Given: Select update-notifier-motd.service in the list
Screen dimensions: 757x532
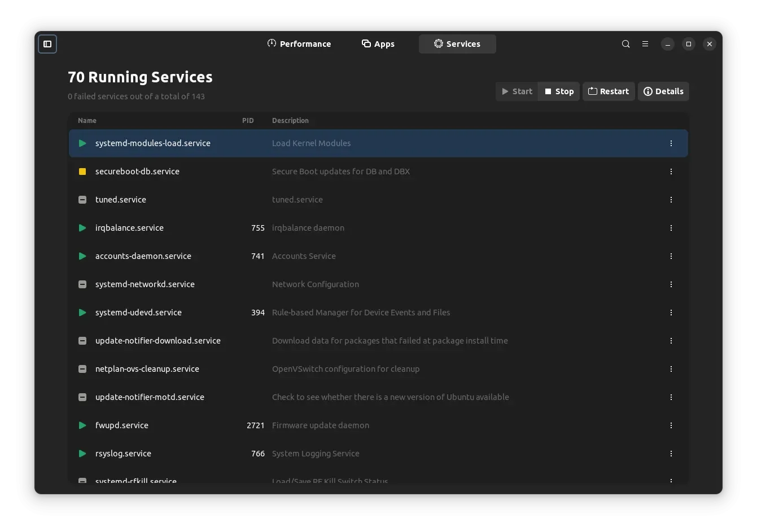Looking at the screenshot, I should [150, 397].
